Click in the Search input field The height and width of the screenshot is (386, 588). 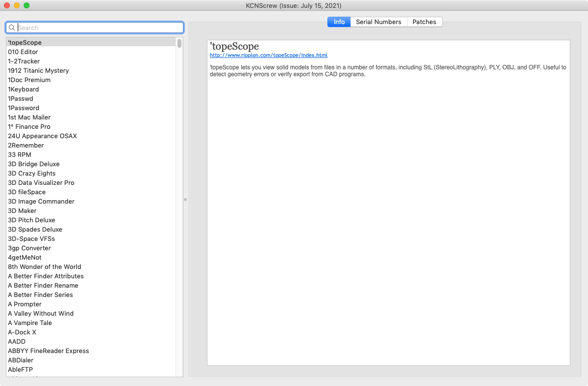pos(98,28)
